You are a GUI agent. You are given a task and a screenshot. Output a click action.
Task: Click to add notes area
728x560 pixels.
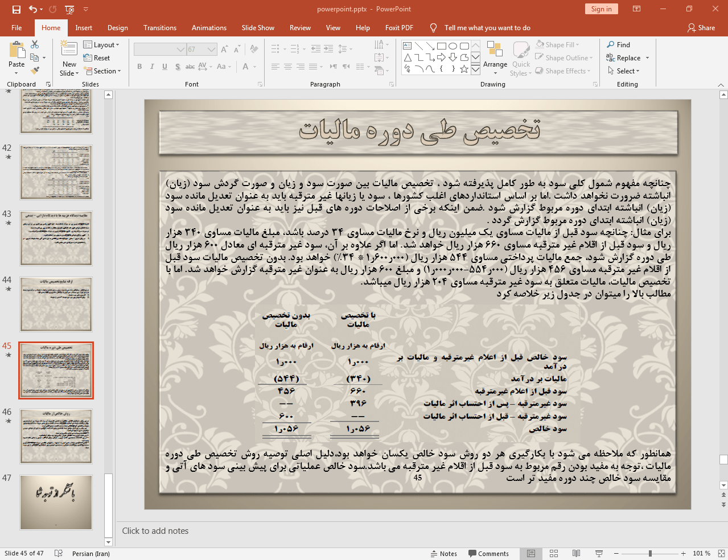click(x=155, y=531)
